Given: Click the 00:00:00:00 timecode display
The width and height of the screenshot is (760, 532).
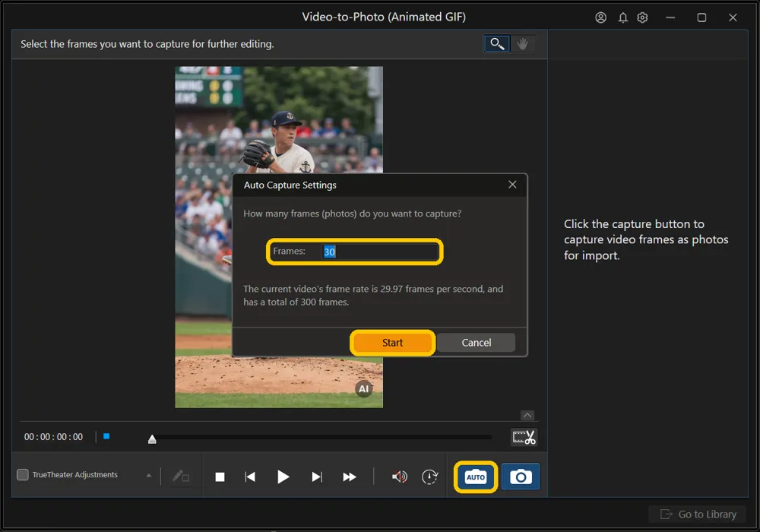Looking at the screenshot, I should [x=54, y=437].
